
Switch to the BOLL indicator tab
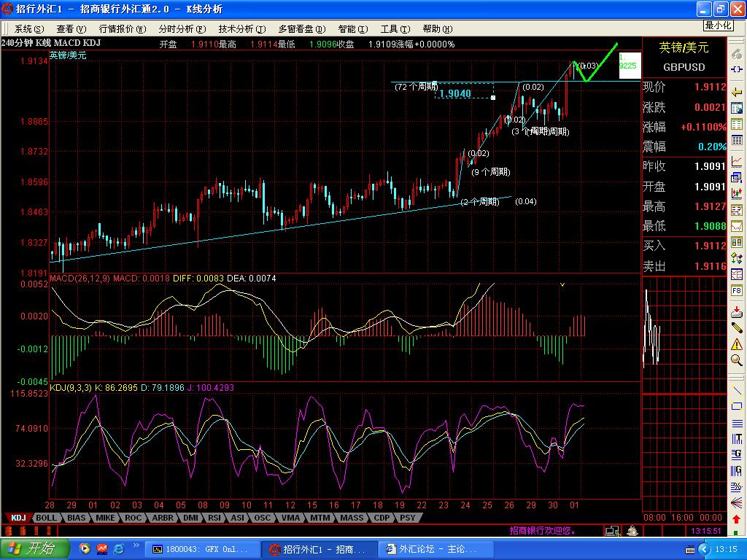coord(46,518)
